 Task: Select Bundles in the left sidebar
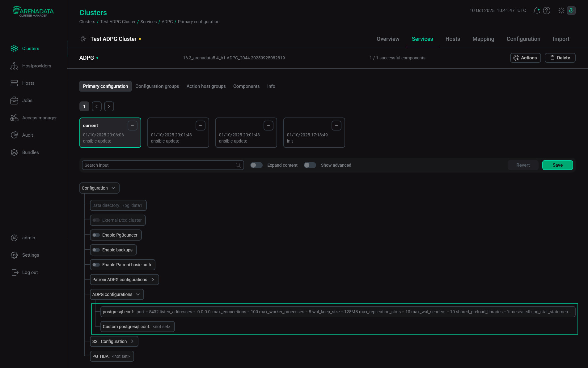point(30,152)
